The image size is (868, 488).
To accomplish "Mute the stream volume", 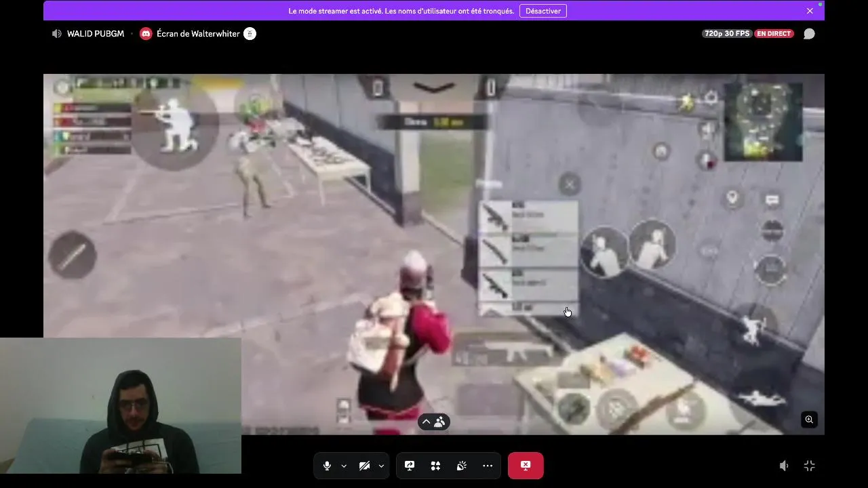I will [x=784, y=466].
